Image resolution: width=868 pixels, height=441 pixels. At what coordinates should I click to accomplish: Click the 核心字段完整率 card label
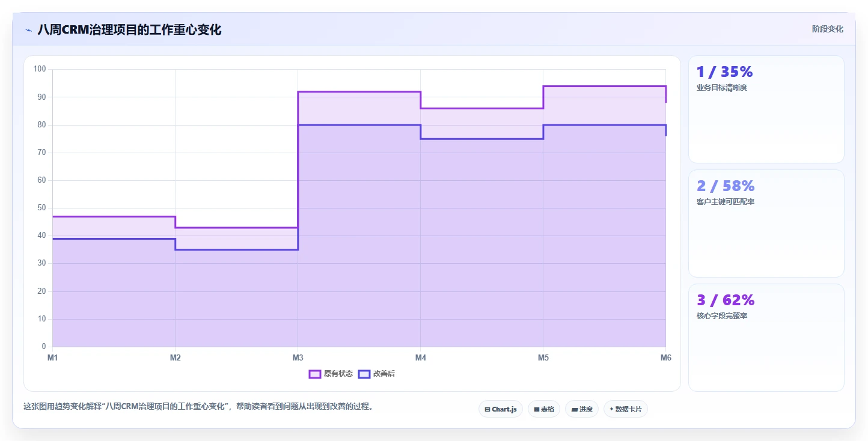[721, 316]
